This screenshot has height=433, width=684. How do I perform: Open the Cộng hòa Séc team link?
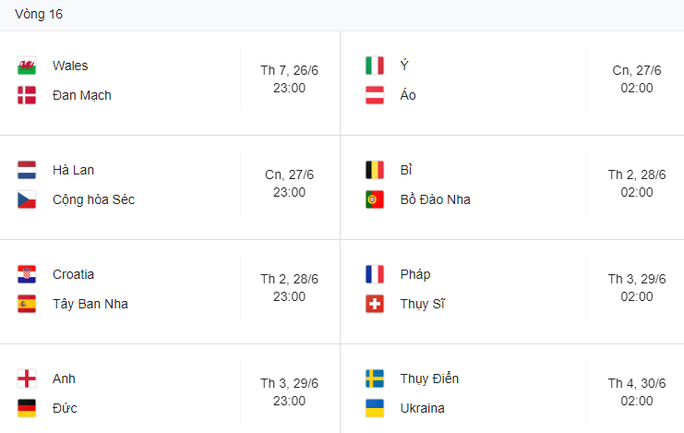93,199
